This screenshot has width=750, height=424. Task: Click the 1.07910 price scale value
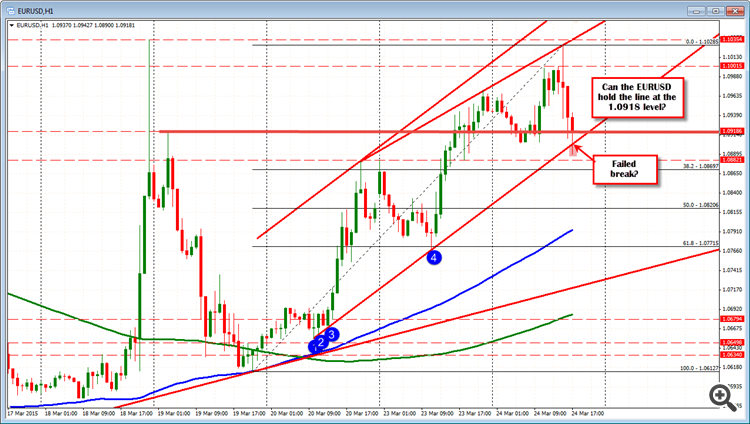click(x=732, y=232)
